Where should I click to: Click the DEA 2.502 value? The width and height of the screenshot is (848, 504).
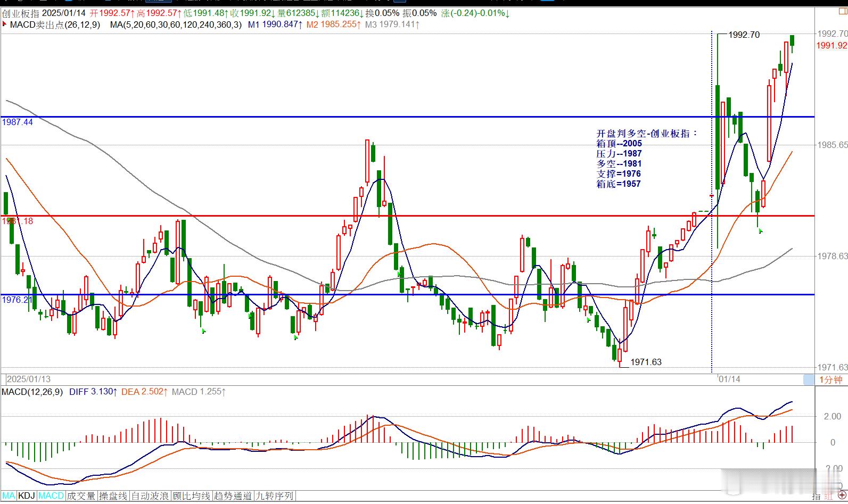pos(145,392)
